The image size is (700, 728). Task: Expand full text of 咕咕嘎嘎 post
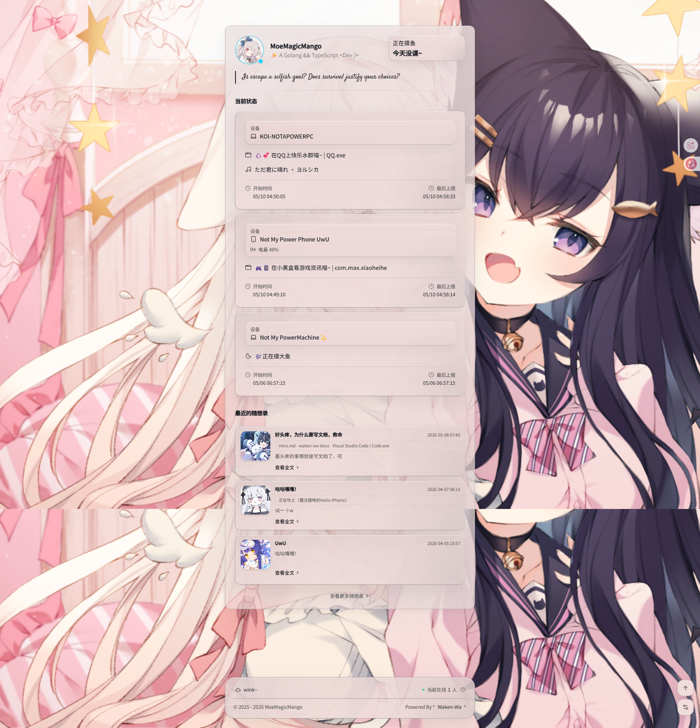pyautogui.click(x=287, y=521)
